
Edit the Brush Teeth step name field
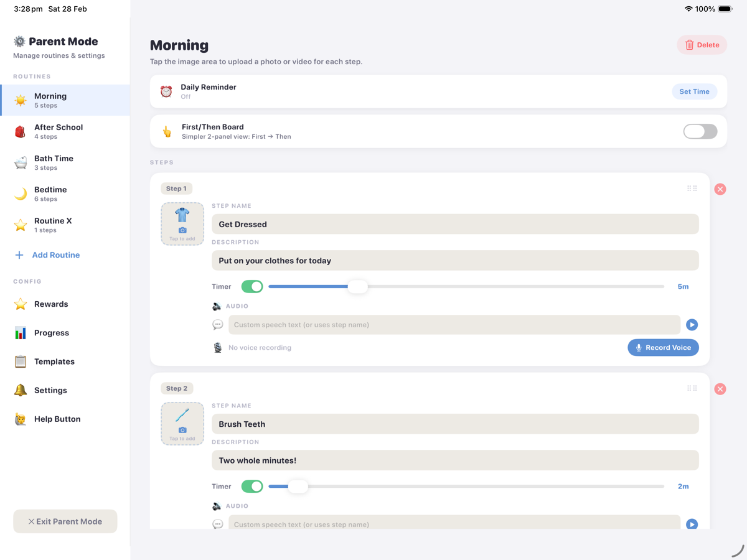click(x=455, y=424)
